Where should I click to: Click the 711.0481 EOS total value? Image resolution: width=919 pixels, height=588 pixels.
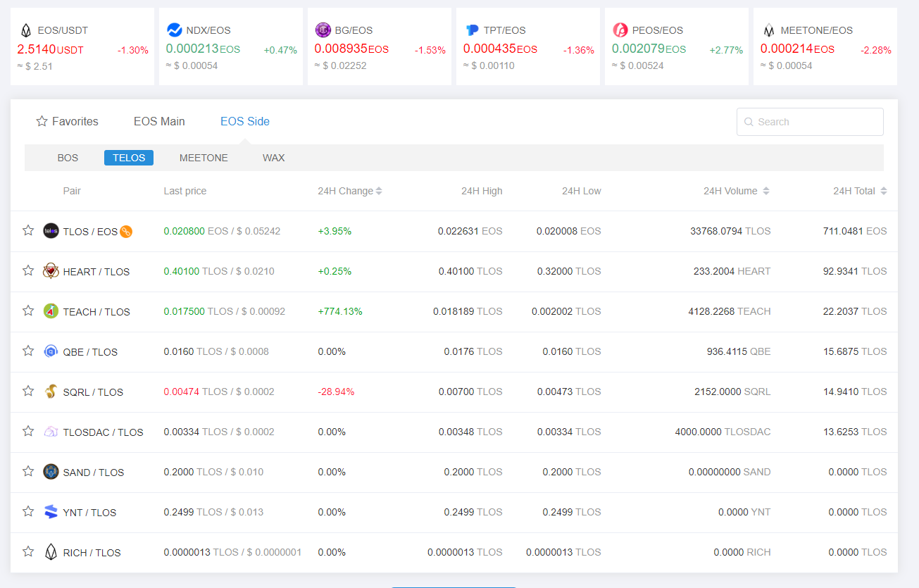[855, 231]
